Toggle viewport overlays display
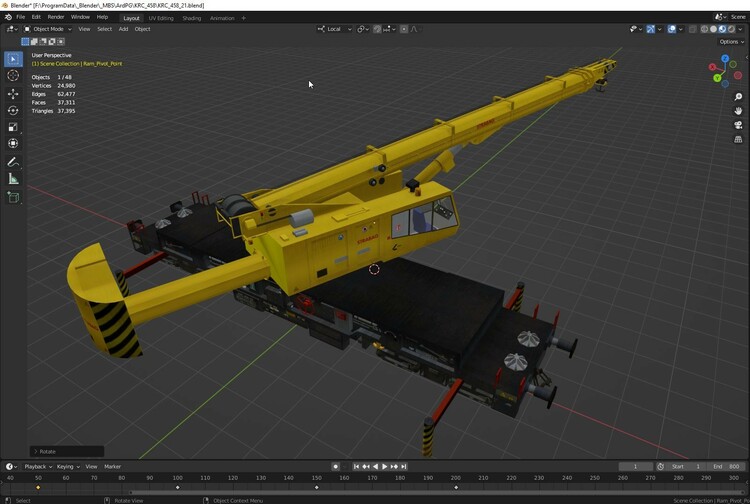This screenshot has width=750, height=504. tap(671, 29)
